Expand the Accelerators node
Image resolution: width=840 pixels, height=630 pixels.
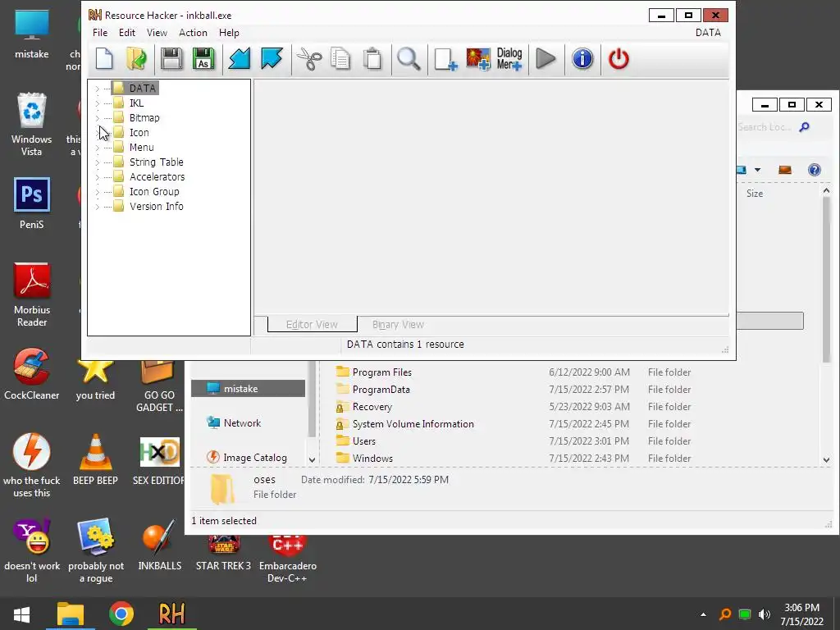[97, 177]
